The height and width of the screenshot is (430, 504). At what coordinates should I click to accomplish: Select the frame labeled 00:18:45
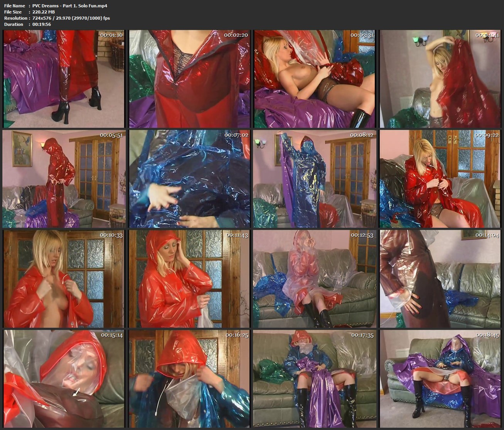click(440, 379)
